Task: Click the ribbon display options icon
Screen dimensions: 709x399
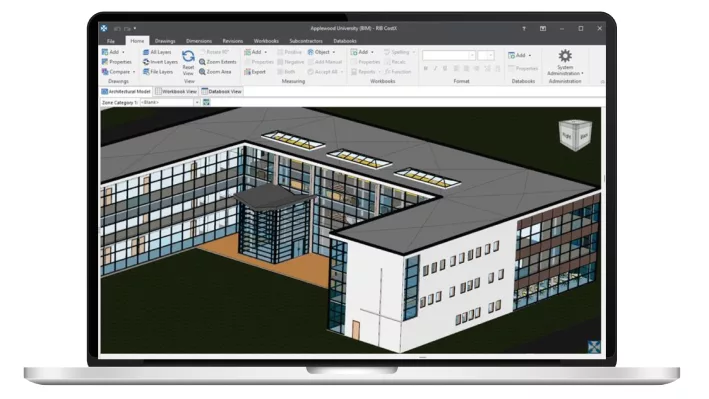Action: pyautogui.click(x=543, y=28)
